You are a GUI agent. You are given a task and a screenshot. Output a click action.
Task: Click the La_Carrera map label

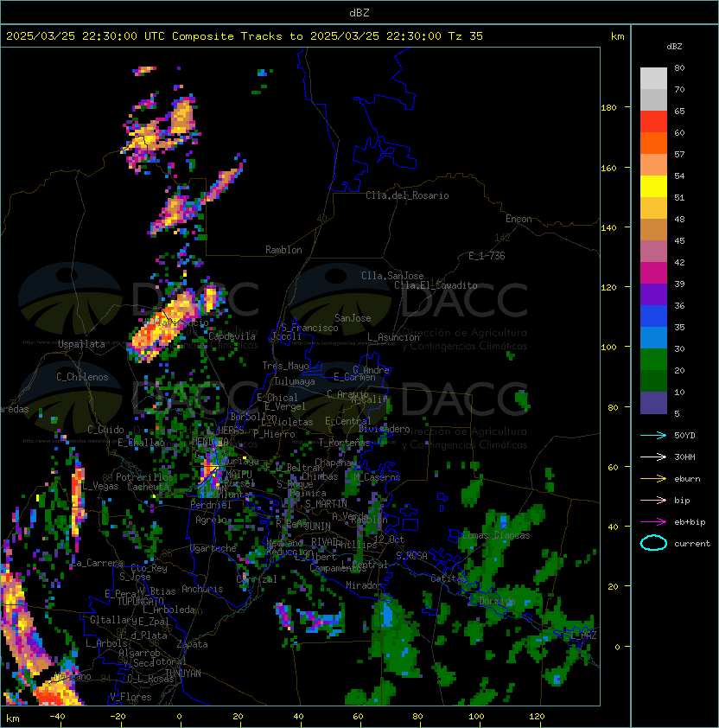point(98,563)
